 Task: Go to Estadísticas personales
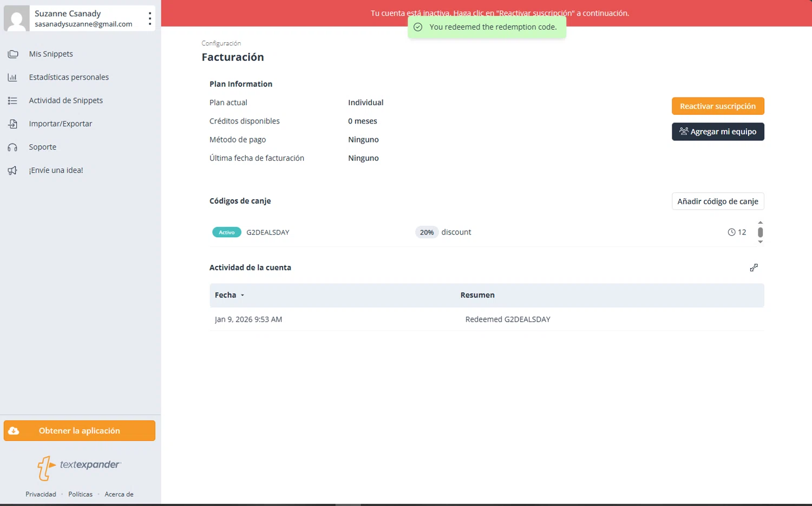69,77
